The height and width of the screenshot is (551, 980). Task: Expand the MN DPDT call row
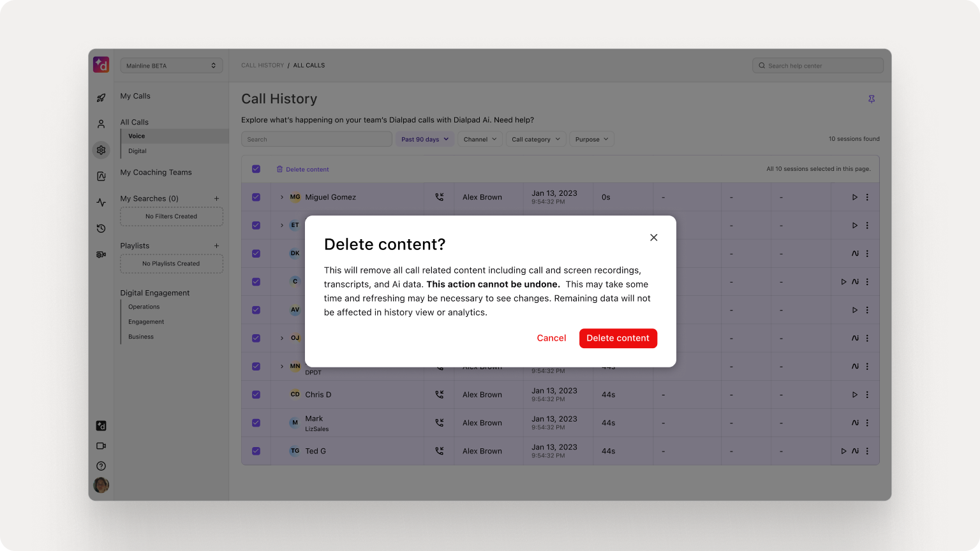[x=282, y=366]
